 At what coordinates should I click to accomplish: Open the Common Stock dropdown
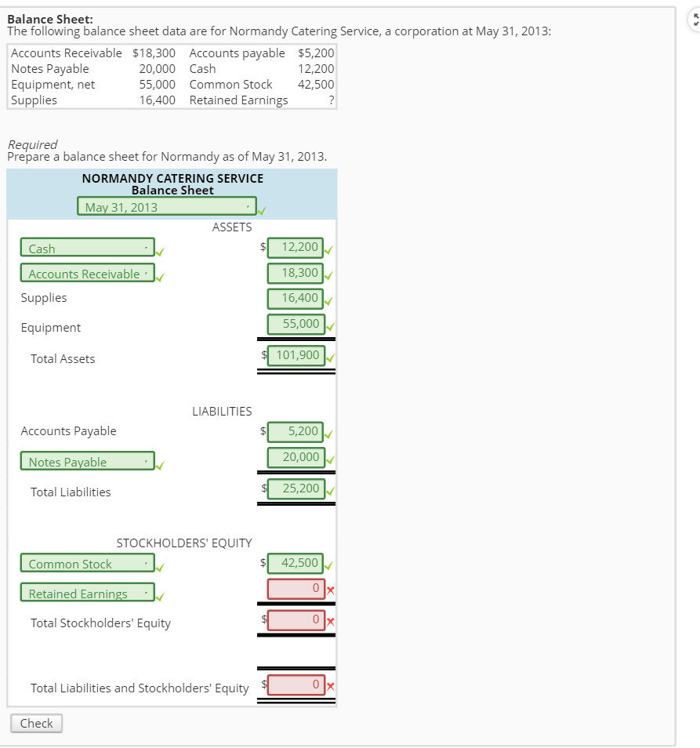[88, 564]
